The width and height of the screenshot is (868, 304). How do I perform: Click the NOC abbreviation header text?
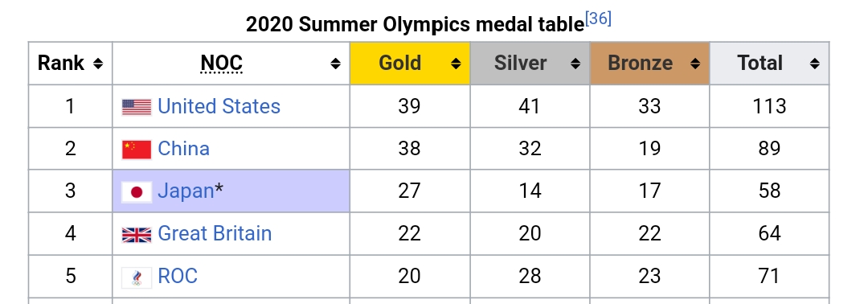pos(222,64)
